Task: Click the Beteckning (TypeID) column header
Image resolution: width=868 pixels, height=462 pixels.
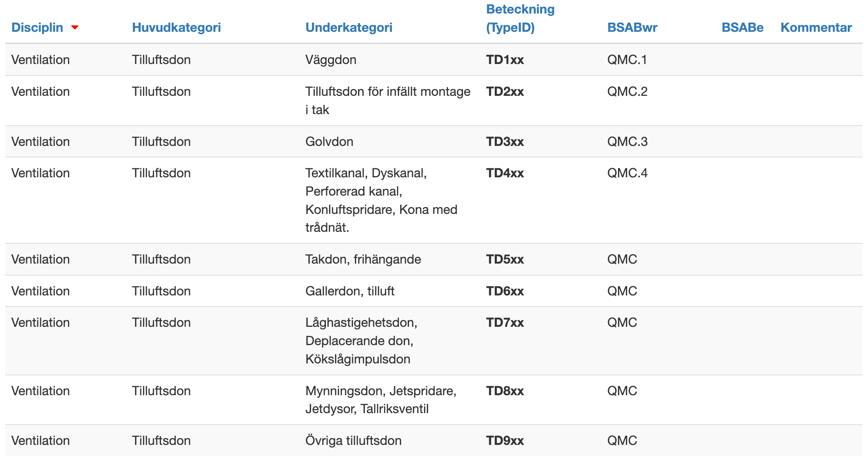Action: tap(520, 18)
